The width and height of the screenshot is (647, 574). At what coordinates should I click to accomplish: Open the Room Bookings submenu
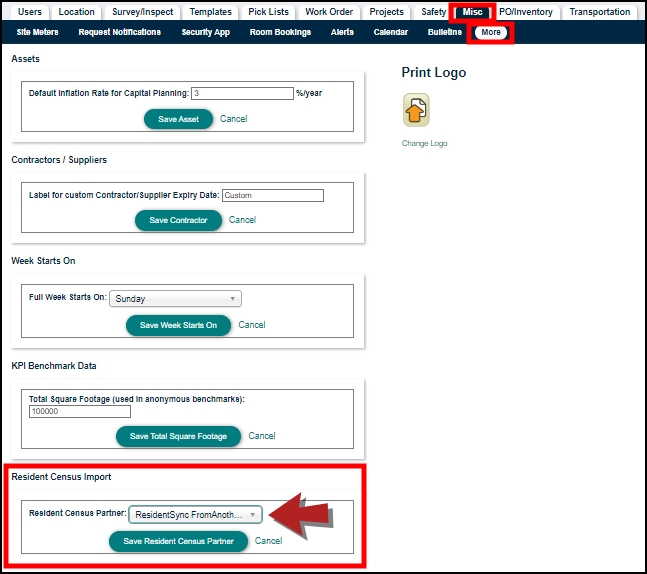279,32
